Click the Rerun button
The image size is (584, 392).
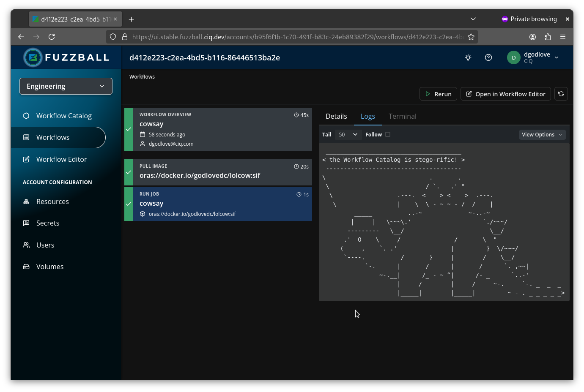coord(438,94)
